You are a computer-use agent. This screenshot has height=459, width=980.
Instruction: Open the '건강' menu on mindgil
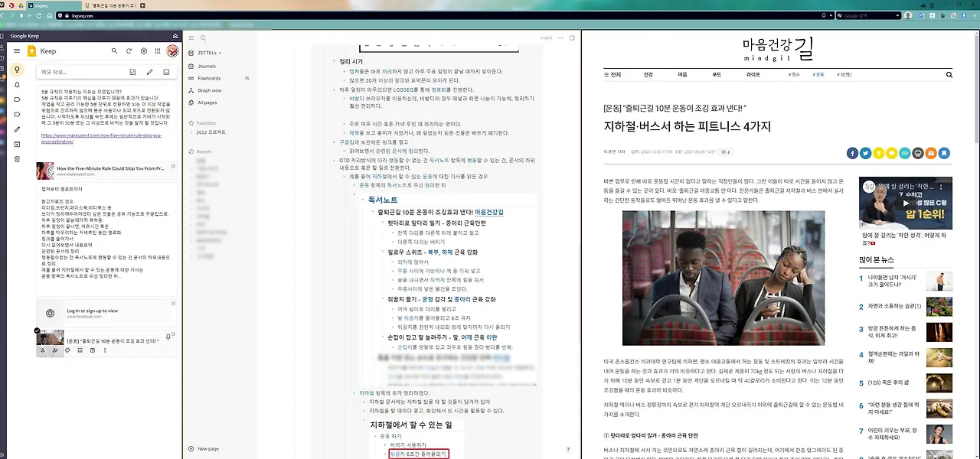point(648,75)
